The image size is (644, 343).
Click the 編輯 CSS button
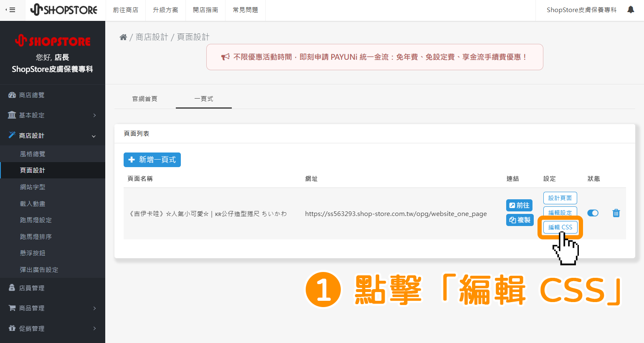tap(560, 227)
